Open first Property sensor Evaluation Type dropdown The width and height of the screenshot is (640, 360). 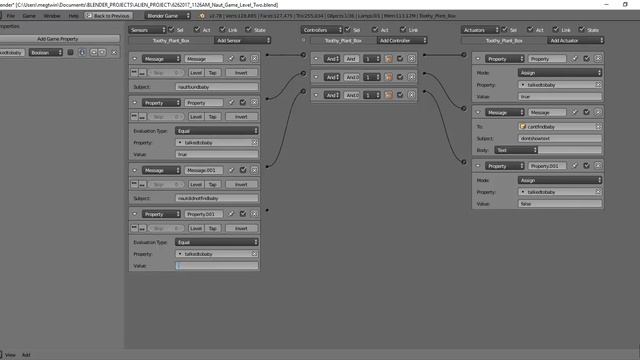tap(217, 131)
